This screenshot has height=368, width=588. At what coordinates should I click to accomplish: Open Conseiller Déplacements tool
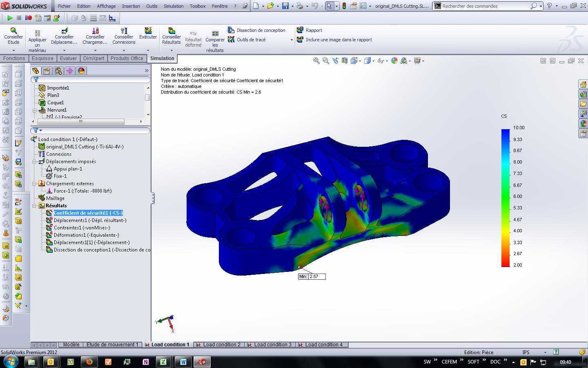tap(64, 36)
